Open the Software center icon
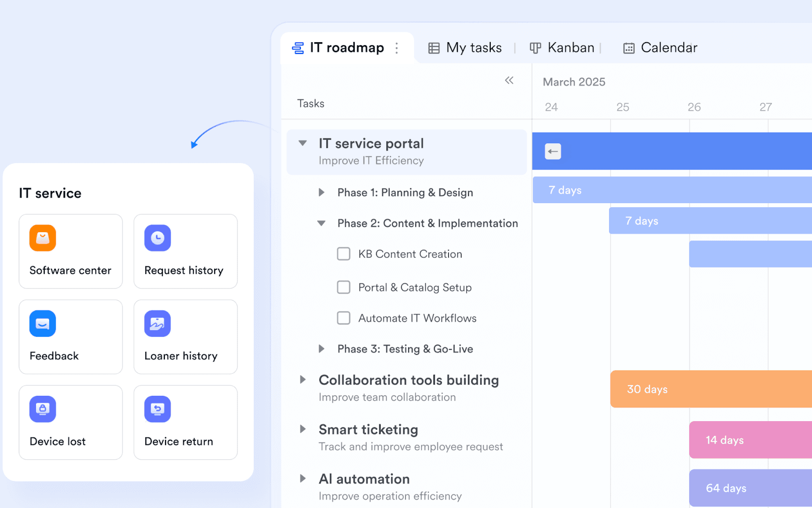Viewport: 812px width, 508px height. 43,238
